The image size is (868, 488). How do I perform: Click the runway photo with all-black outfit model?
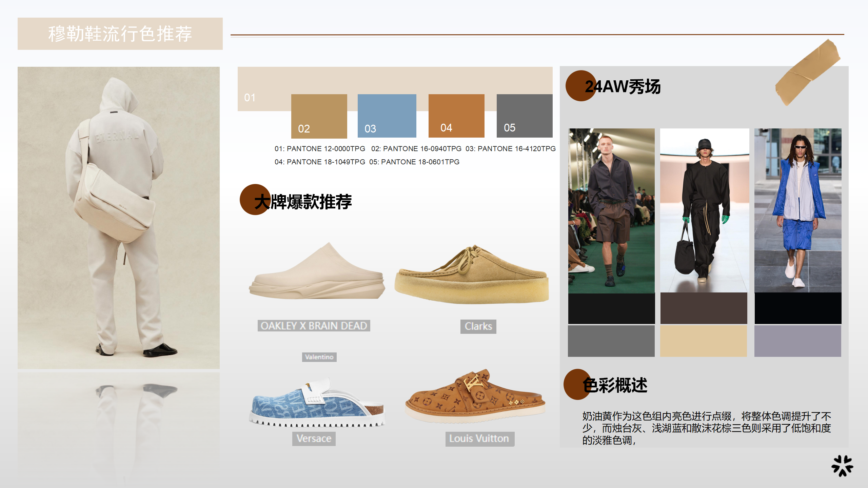click(x=704, y=210)
